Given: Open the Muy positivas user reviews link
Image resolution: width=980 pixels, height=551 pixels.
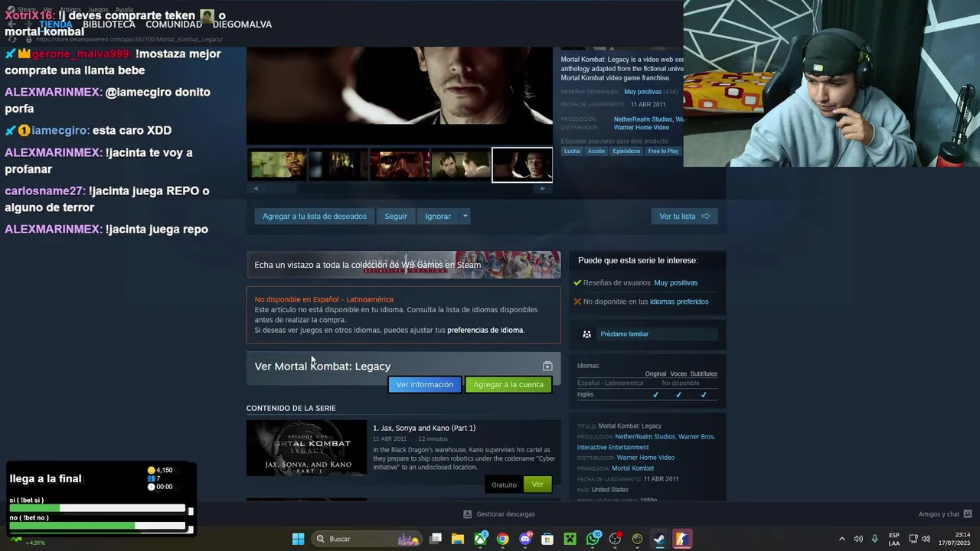Looking at the screenshot, I should (x=676, y=282).
